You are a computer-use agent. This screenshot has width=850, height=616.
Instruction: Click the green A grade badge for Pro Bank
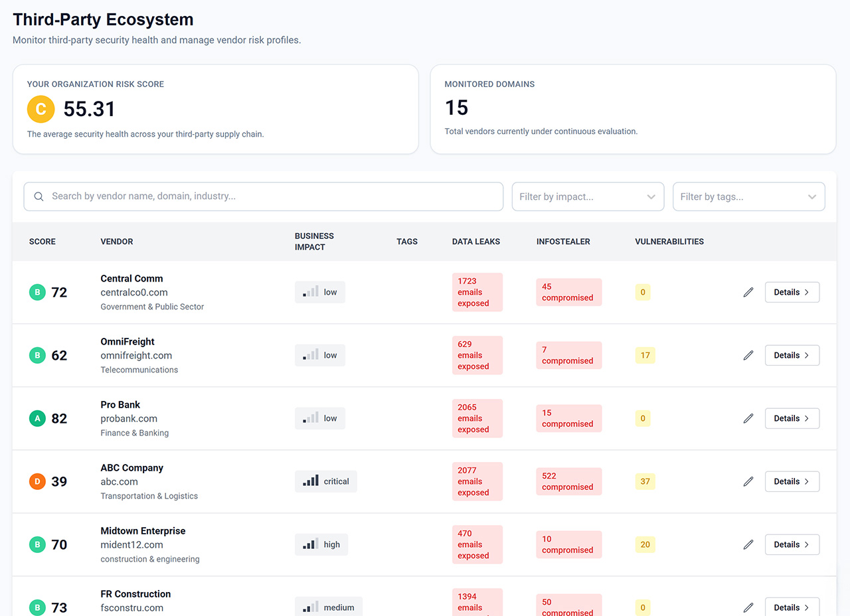pos(37,418)
